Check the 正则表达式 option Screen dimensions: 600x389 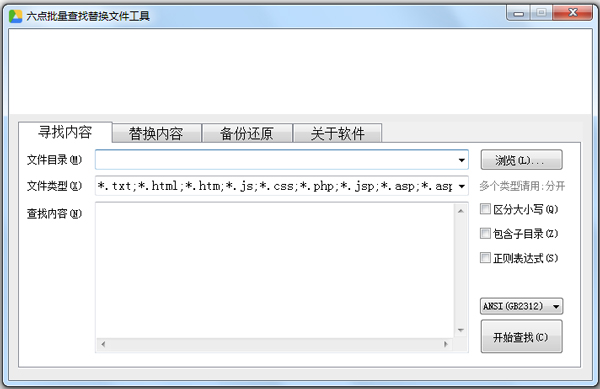(x=485, y=258)
